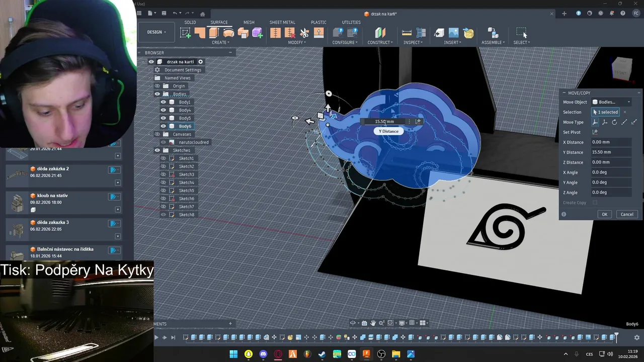Toggle visibility of the Sketches folder

tap(157, 150)
